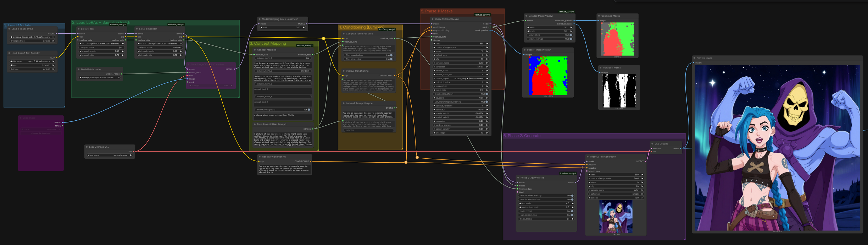Collapse the Phase 1 Mask Preview node dot
Screen dimensions: 868x245
tap(525, 50)
